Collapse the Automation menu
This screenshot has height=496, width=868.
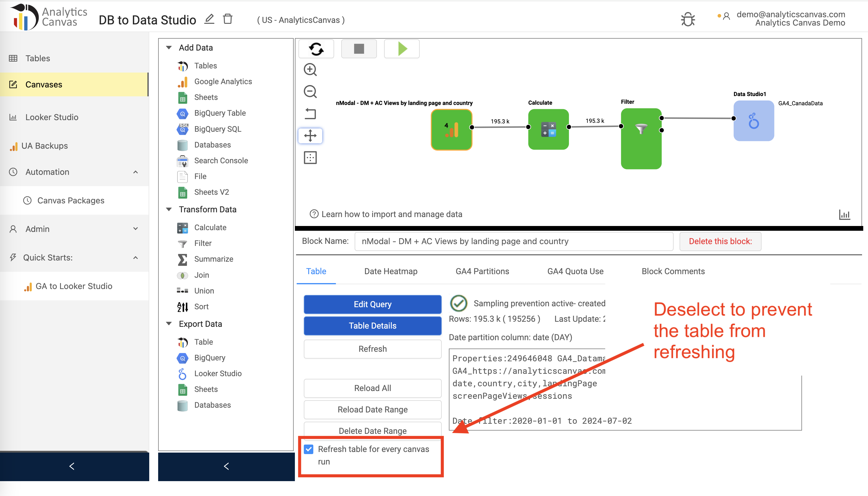136,172
